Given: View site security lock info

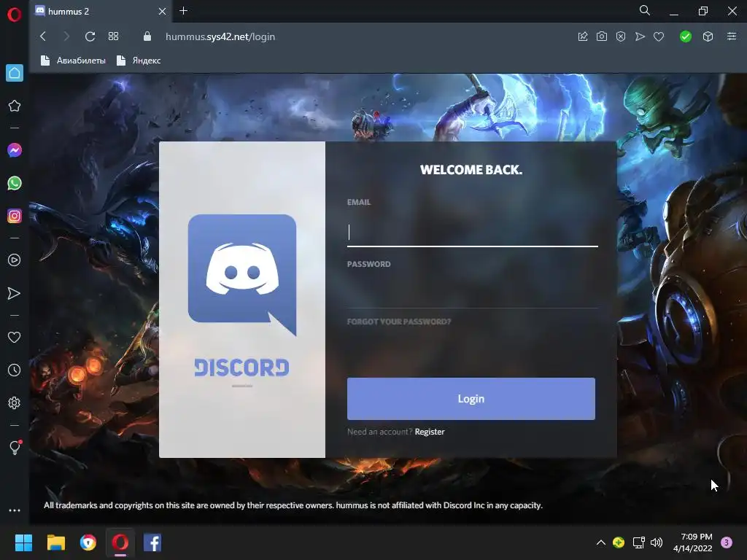Looking at the screenshot, I should (x=147, y=36).
